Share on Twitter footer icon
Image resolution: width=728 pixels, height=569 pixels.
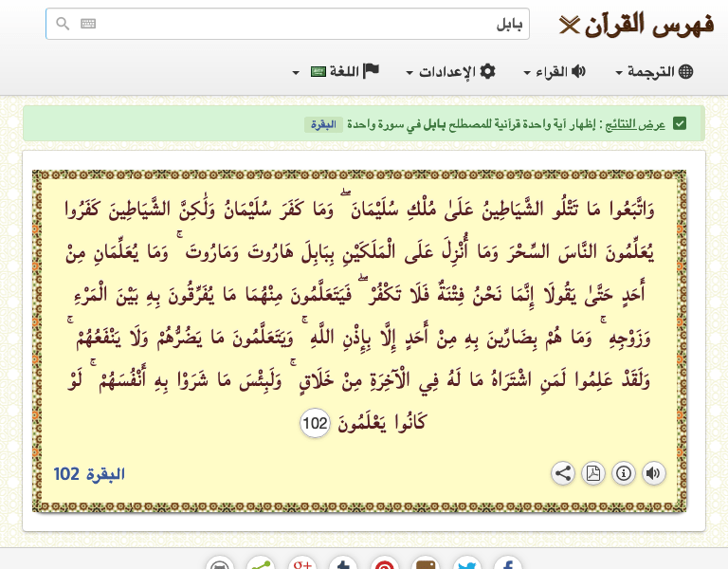click(x=466, y=563)
